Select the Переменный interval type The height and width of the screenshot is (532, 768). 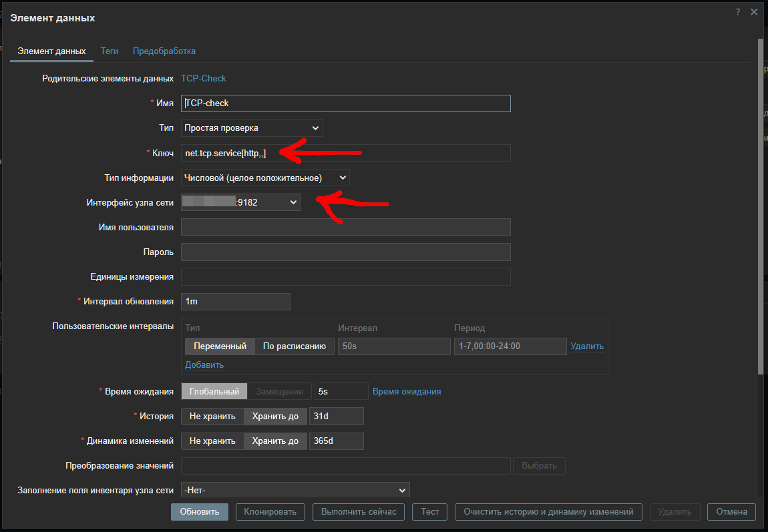pyautogui.click(x=220, y=346)
